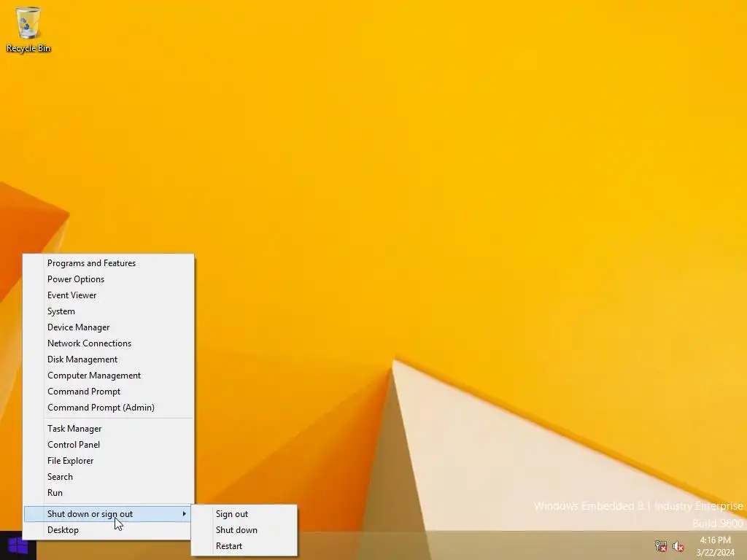This screenshot has height=560, width=747.
Task: Click the muted volume tray icon
Action: coord(678,546)
